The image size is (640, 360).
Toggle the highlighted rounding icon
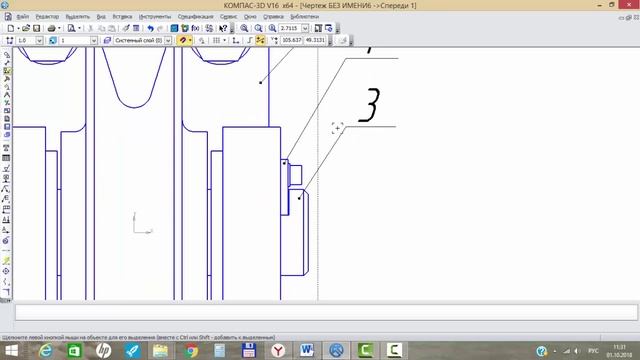tap(260, 40)
